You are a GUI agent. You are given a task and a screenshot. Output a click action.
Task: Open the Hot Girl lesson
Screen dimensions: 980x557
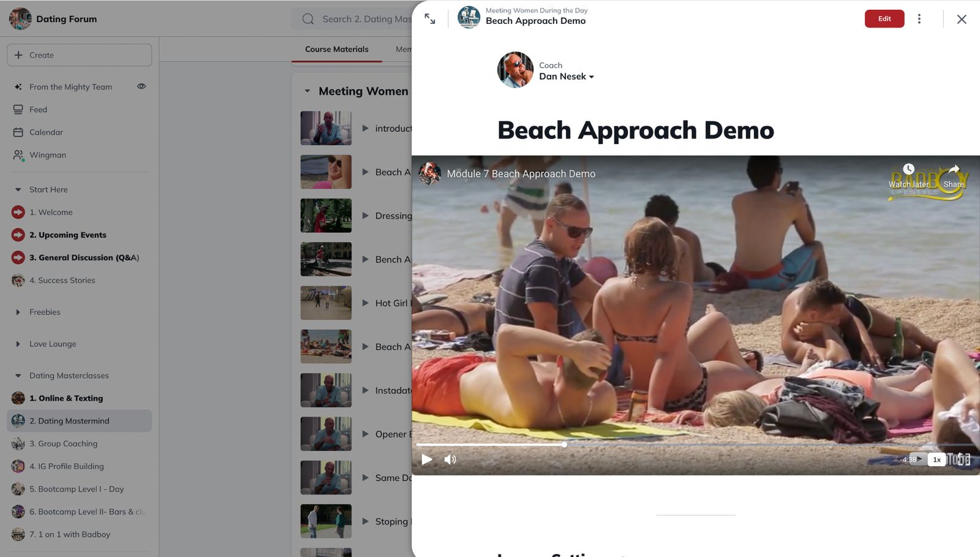(393, 303)
